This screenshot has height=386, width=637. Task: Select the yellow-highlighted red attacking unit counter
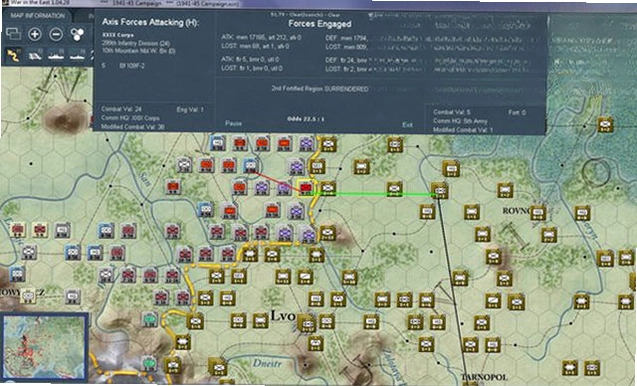[306, 188]
